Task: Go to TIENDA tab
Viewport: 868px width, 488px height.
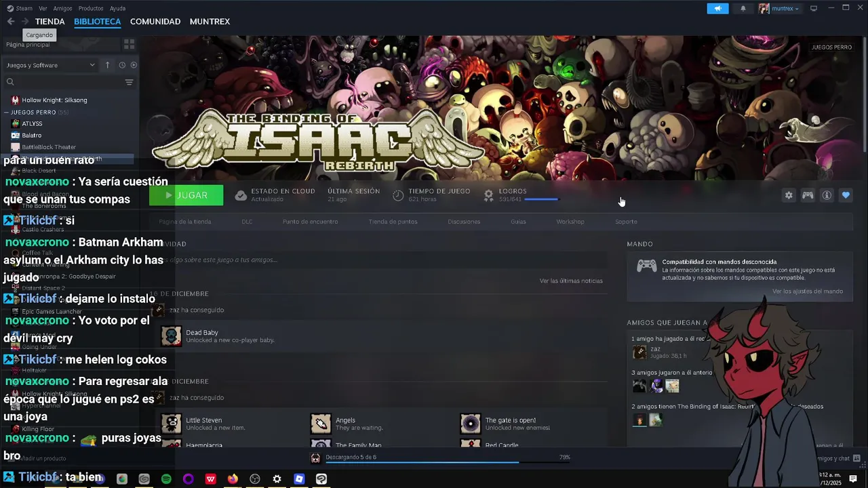Action: (50, 22)
